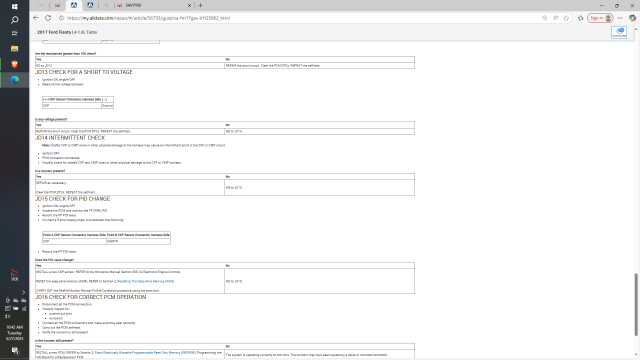This screenshot has width=640, height=360.
Task: Switch to the first faded browser tab
Action: click(x=41, y=5)
